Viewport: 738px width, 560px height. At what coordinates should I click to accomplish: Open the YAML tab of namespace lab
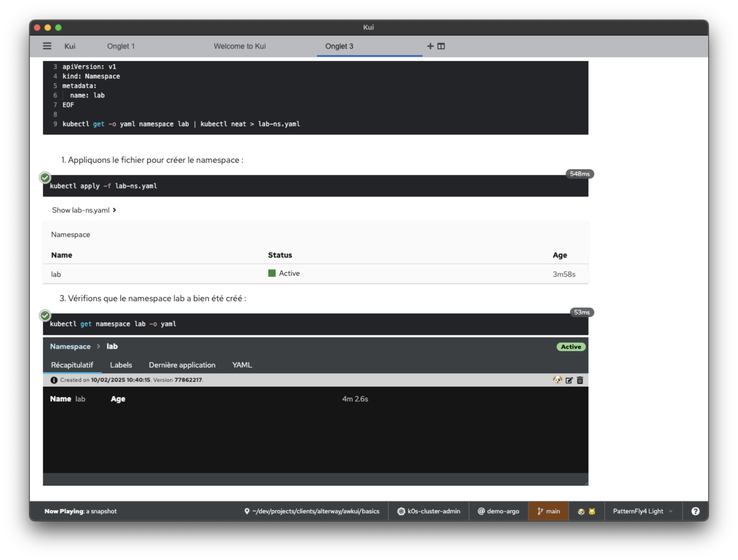coord(242,365)
